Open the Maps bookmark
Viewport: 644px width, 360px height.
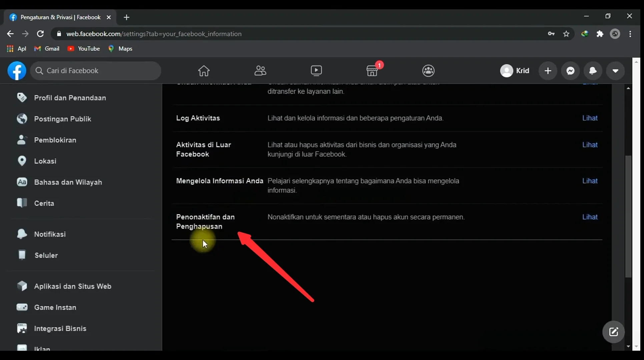pyautogui.click(x=120, y=49)
